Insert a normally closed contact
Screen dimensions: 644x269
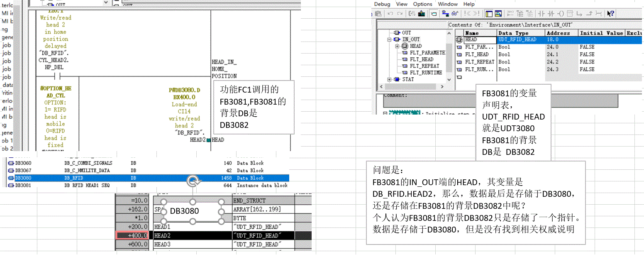551,14
